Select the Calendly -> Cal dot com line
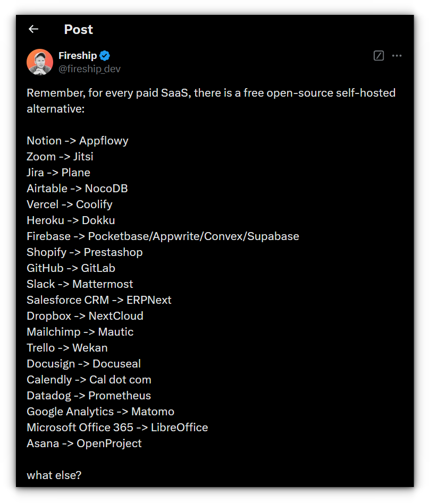 click(x=89, y=380)
